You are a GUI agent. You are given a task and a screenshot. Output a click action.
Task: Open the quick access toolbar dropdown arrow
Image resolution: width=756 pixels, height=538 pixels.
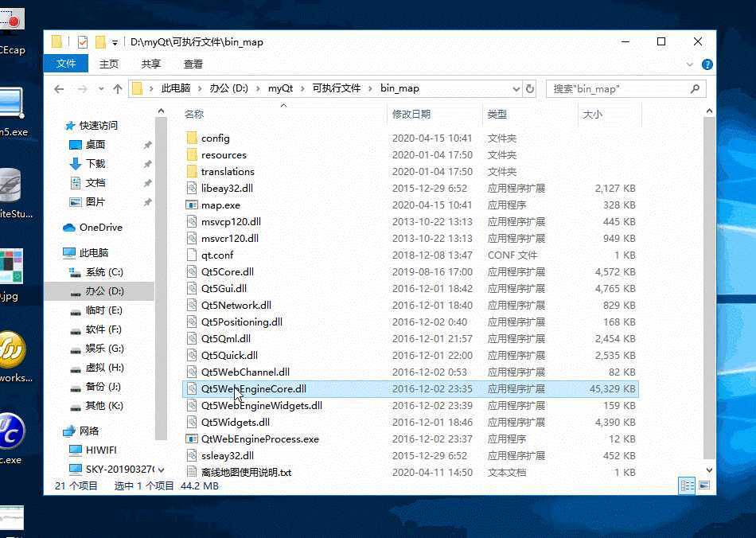(115, 43)
